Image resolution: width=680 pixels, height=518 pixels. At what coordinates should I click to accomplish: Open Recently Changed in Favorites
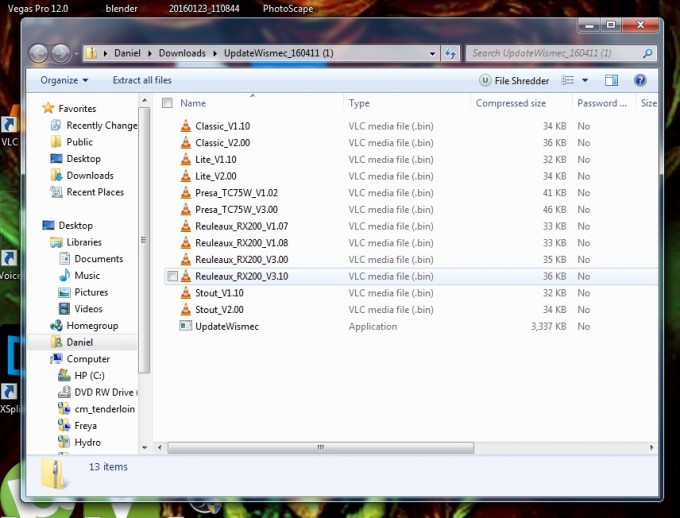102,125
